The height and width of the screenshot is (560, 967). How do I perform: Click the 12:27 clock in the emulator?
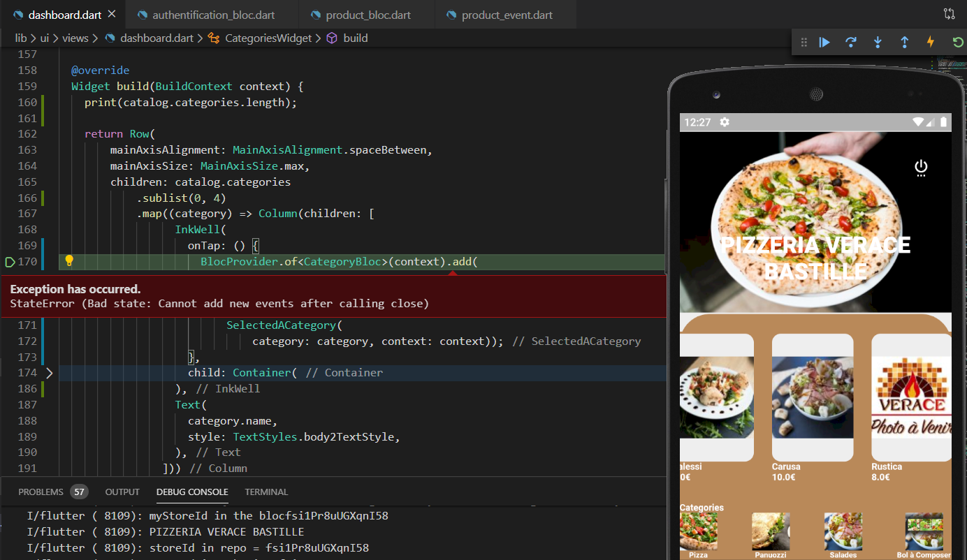(697, 122)
